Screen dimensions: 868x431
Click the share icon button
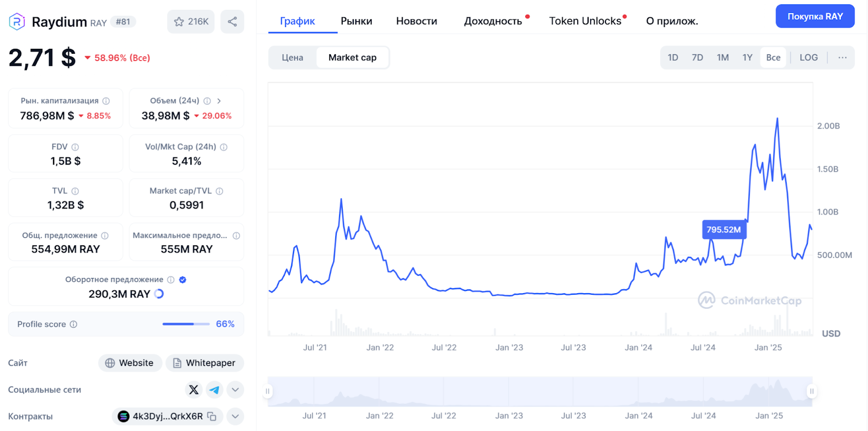pyautogui.click(x=232, y=22)
